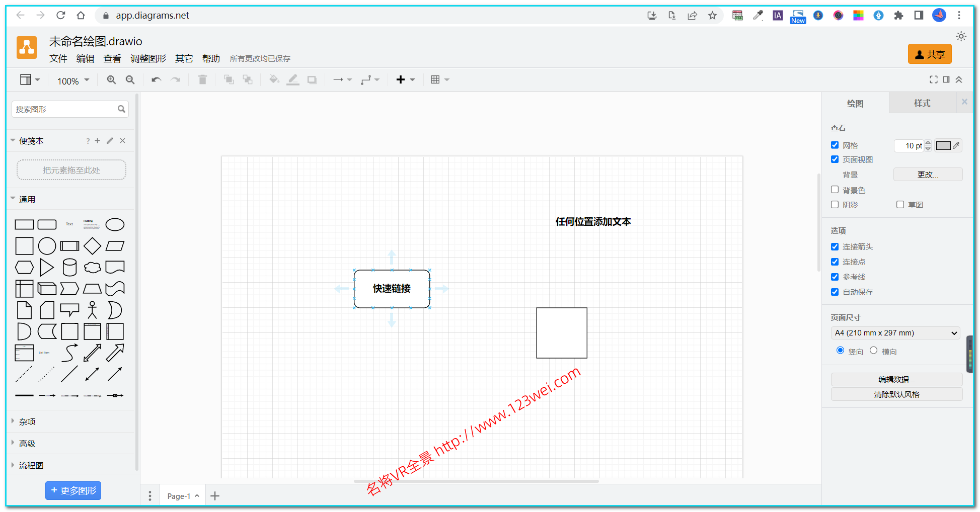
Task: Click the zoom out magnifier icon
Action: 130,80
